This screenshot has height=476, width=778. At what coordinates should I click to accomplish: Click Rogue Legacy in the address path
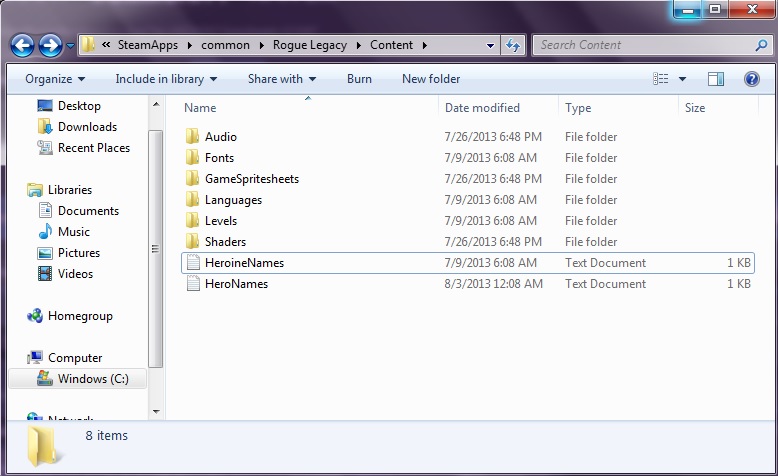coord(310,45)
